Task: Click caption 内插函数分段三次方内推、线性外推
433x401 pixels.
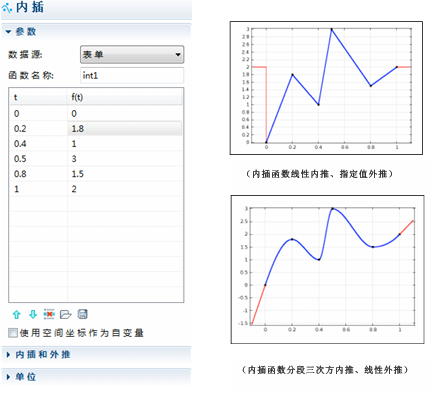Action: (325, 370)
